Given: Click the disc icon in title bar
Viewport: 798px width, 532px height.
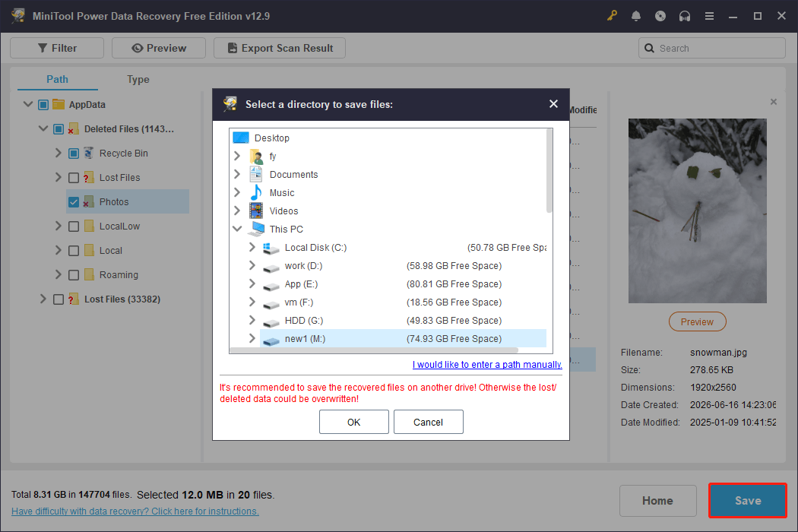Looking at the screenshot, I should click(x=660, y=16).
